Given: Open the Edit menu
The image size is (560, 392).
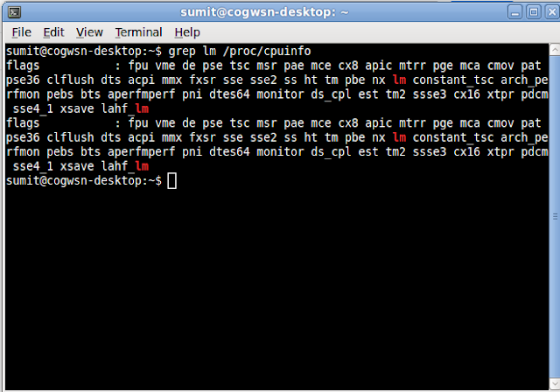Looking at the screenshot, I should 53,32.
